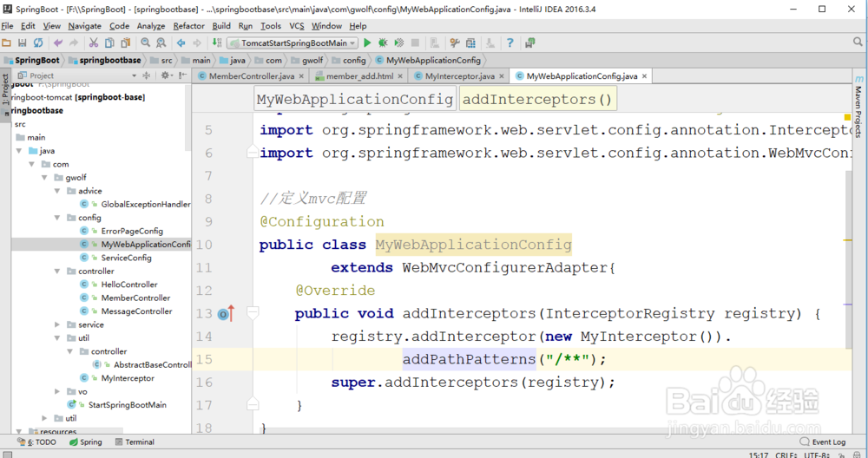Open the File menu
Image resolution: width=868 pixels, height=458 pixels.
[7, 26]
